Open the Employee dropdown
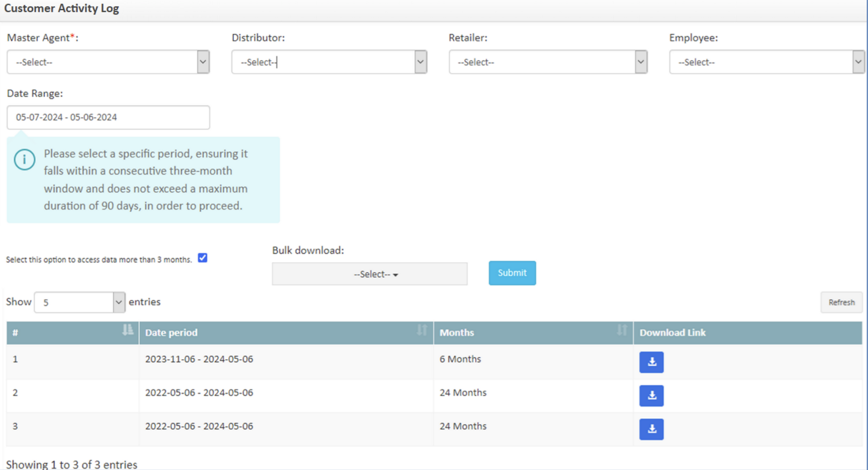Image resolution: width=868 pixels, height=470 pixels. pyautogui.click(x=767, y=62)
